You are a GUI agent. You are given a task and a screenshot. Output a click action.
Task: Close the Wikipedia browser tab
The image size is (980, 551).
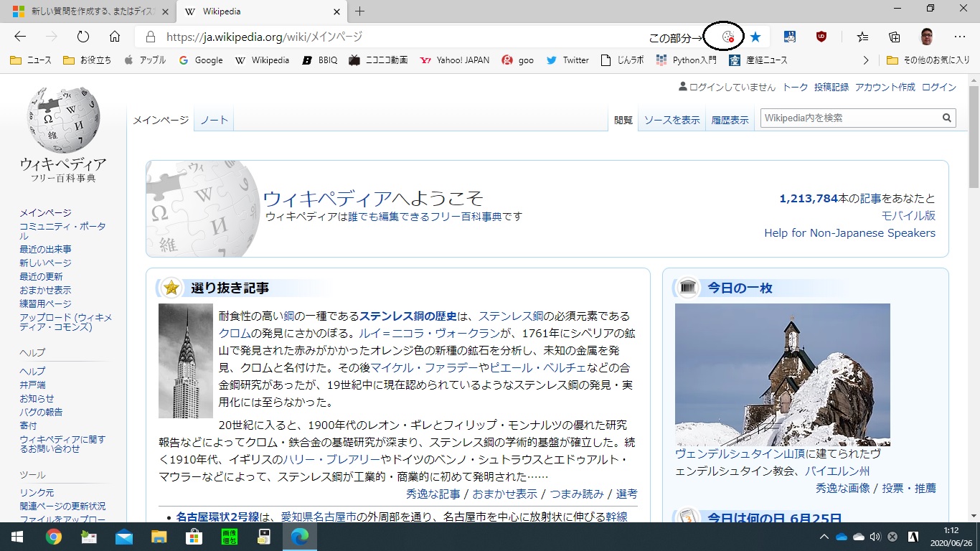[x=336, y=11]
